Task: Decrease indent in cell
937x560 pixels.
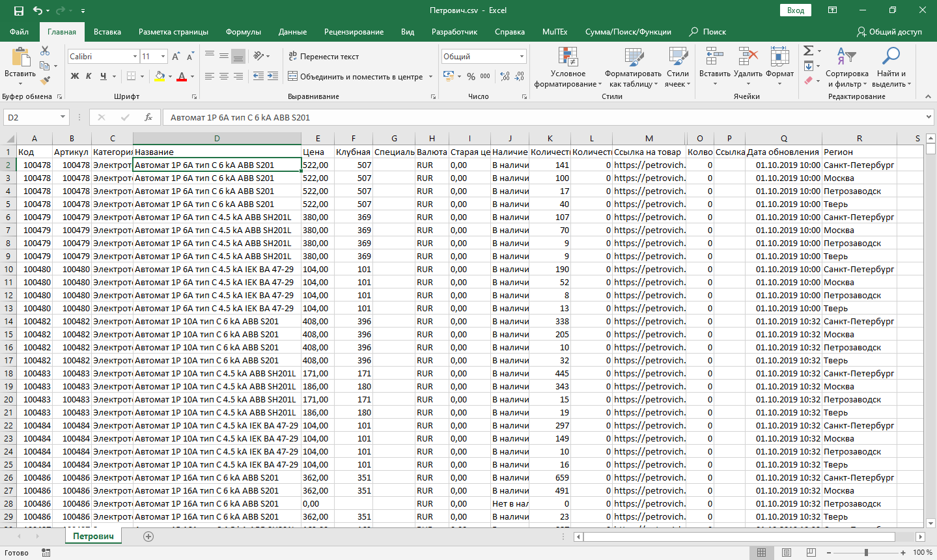Action: pyautogui.click(x=259, y=76)
